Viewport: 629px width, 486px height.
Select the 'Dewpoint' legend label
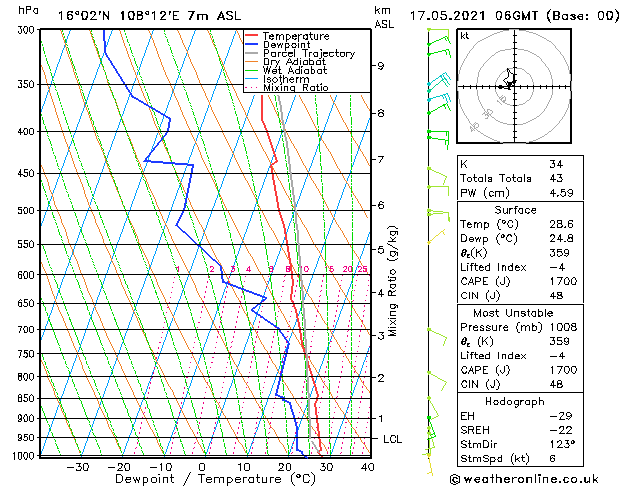[286, 45]
